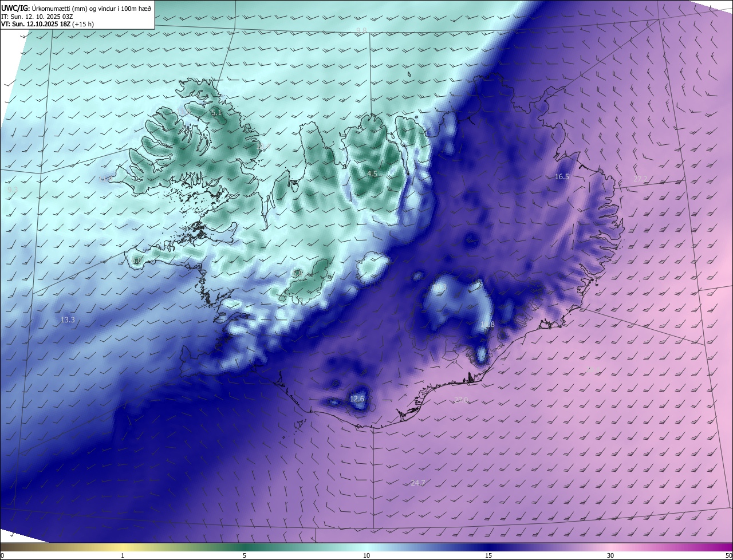Pick the navy blue colorbar shade above 15
The image size is (733, 560).
pyautogui.click(x=488, y=547)
